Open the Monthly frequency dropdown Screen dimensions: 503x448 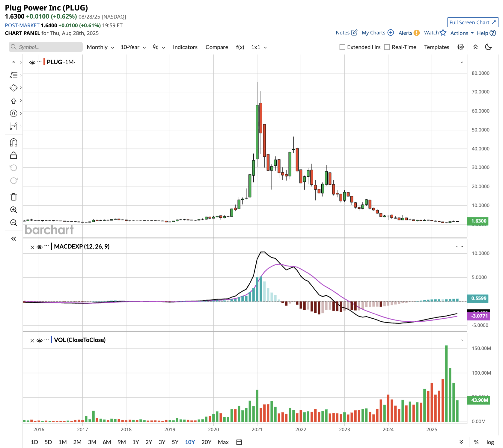tap(100, 47)
